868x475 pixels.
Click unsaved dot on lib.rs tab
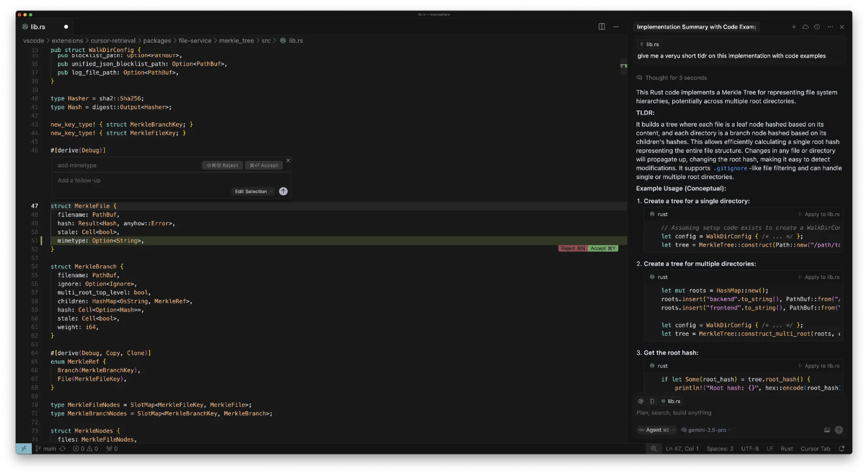(66, 27)
